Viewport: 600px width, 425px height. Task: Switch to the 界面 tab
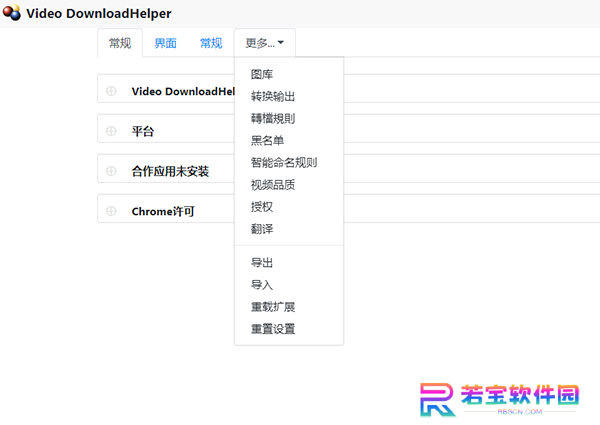(165, 43)
